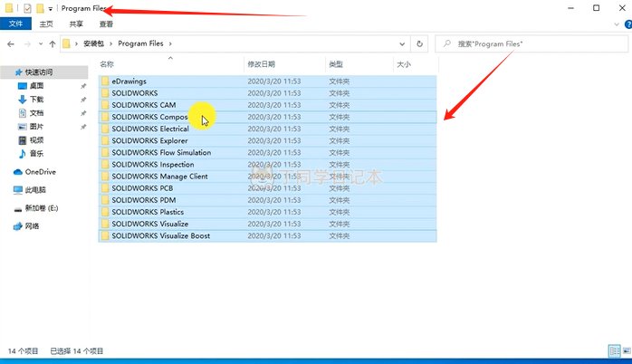Open the address bar history dropdown
Viewport: 632px width, 364px height.
[401, 43]
